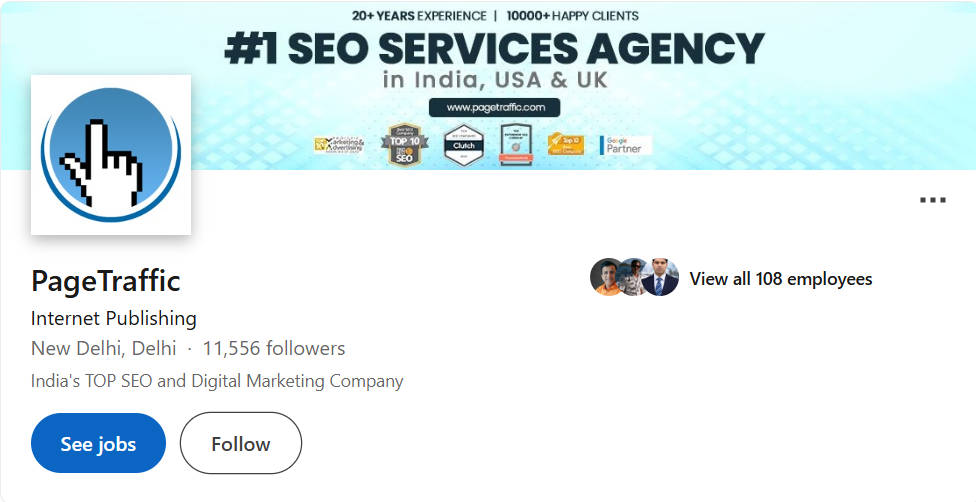This screenshot has width=976, height=502.
Task: Open the View all 108 employees link
Action: pos(781,279)
